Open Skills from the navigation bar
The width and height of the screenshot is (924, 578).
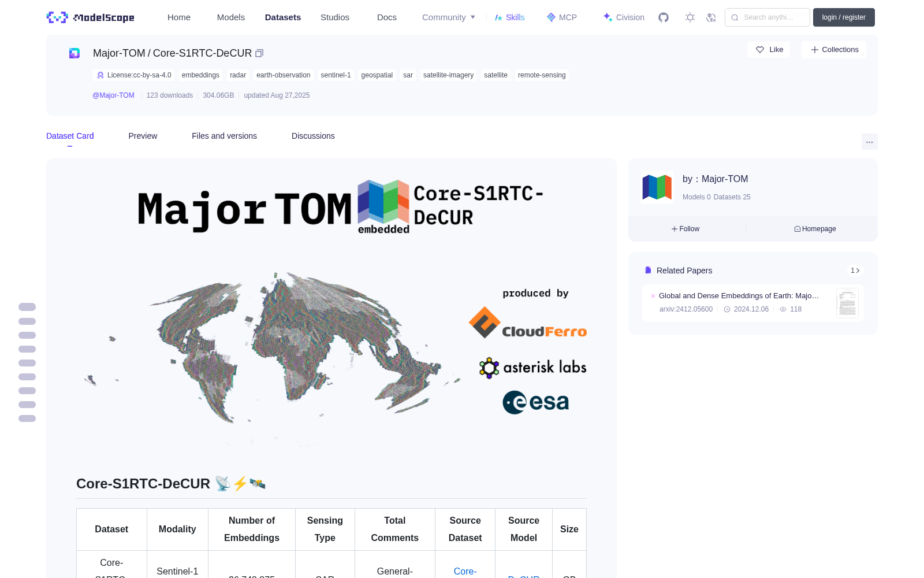tap(509, 17)
